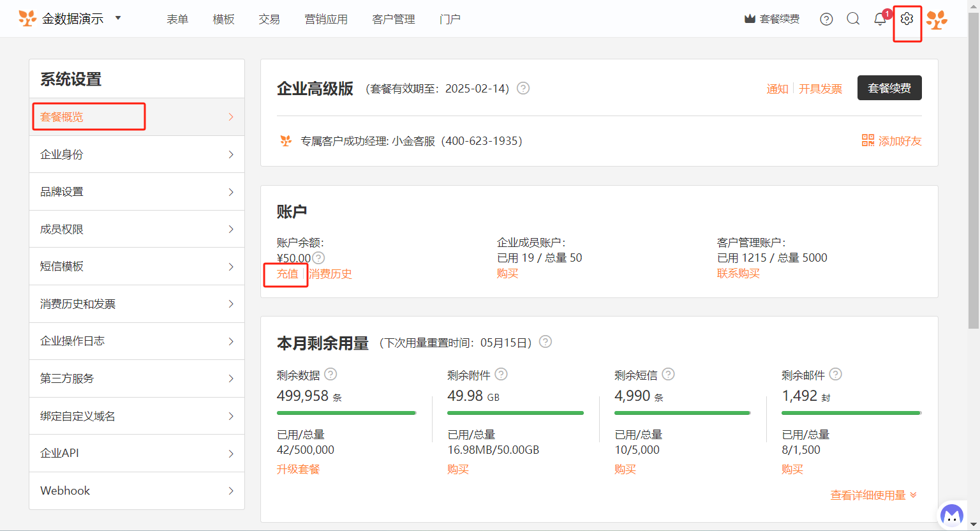Click the black 套餐续费 button
The height and width of the screenshot is (531, 980).
click(889, 88)
